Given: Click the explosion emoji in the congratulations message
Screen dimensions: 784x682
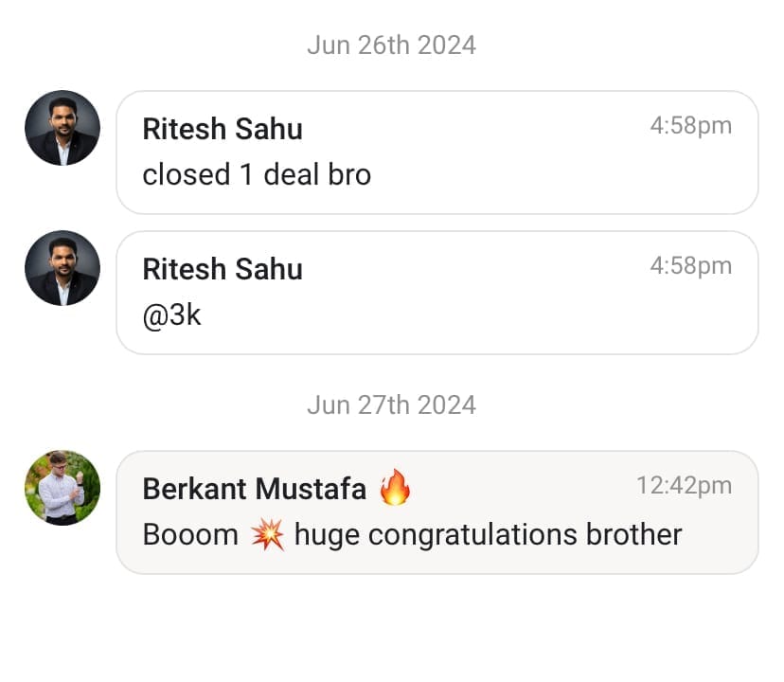Looking at the screenshot, I should tap(267, 535).
